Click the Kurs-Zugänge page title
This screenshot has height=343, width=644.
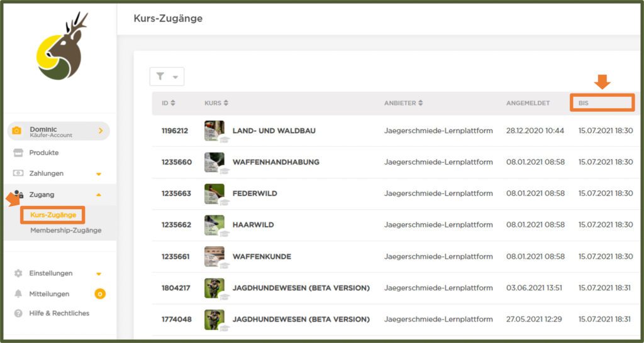pyautogui.click(x=168, y=18)
